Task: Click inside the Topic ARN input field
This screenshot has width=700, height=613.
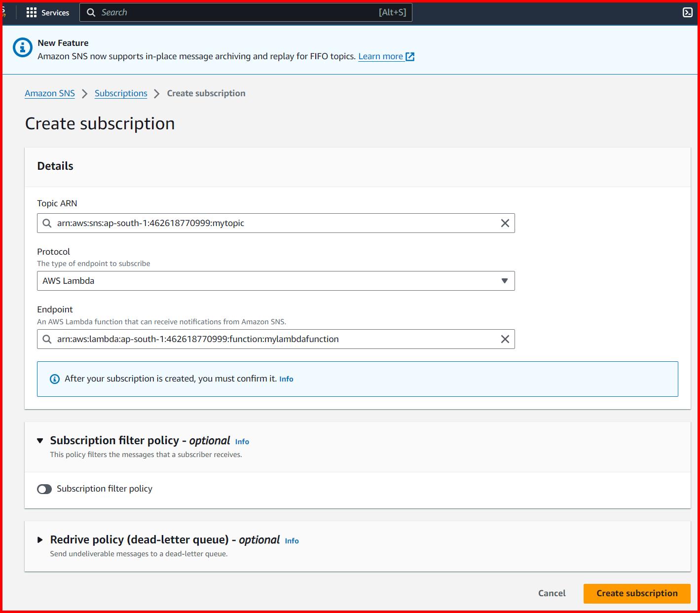Action: click(x=276, y=223)
